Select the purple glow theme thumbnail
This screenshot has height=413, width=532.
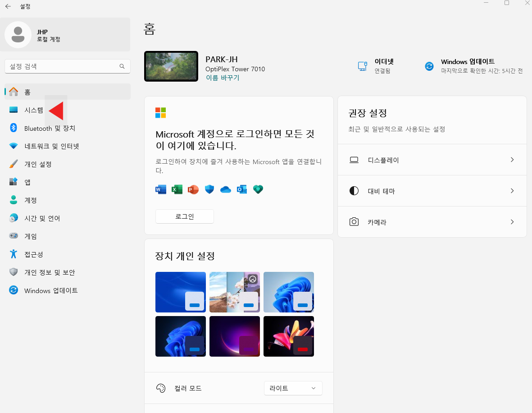pyautogui.click(x=235, y=336)
